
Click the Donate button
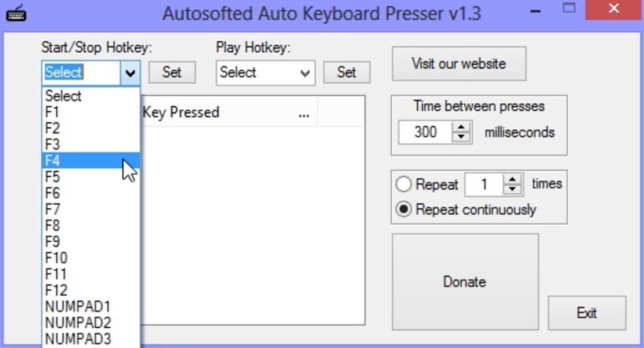point(465,282)
